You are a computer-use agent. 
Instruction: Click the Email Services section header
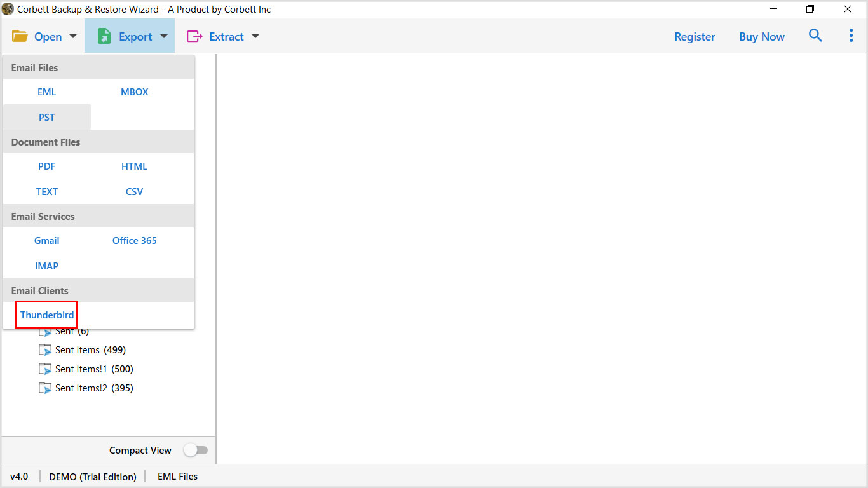click(x=98, y=216)
